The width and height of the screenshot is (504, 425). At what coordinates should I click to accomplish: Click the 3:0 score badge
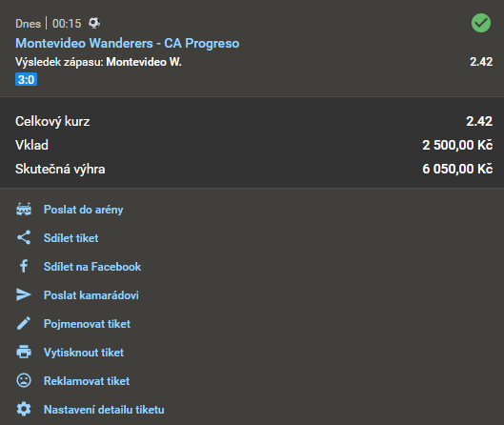click(27, 79)
